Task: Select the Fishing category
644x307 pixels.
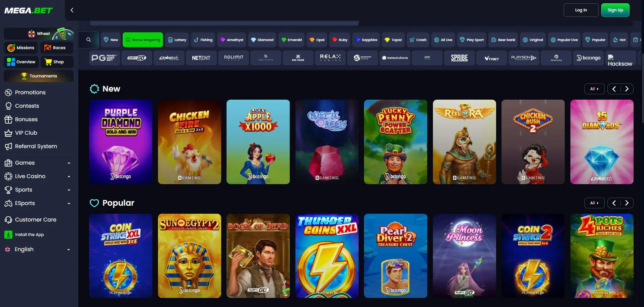Action: (x=203, y=40)
